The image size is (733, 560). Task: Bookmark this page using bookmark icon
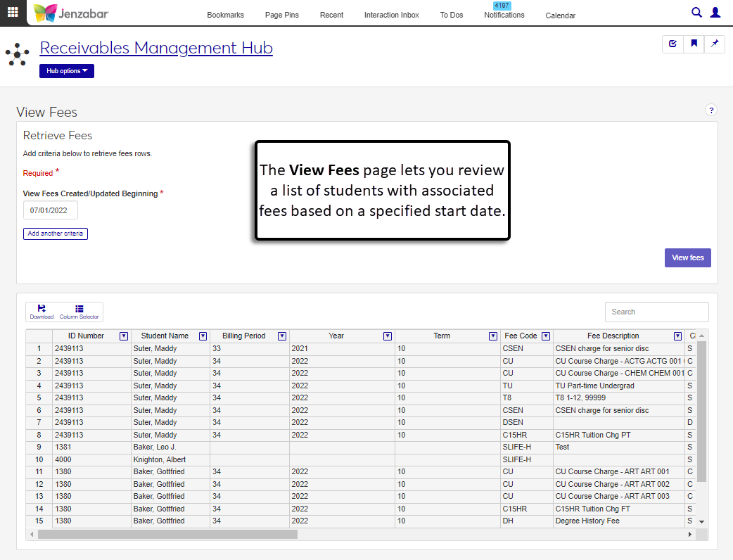pos(694,44)
